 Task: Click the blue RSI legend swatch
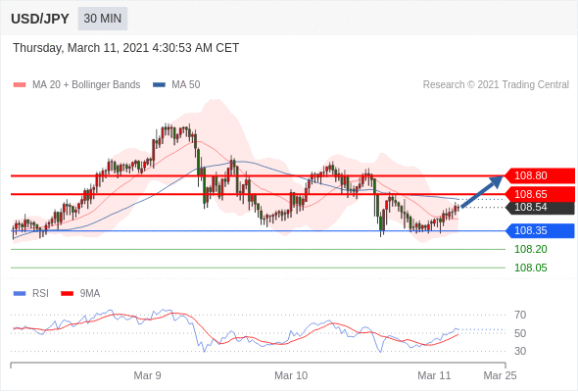click(20, 294)
